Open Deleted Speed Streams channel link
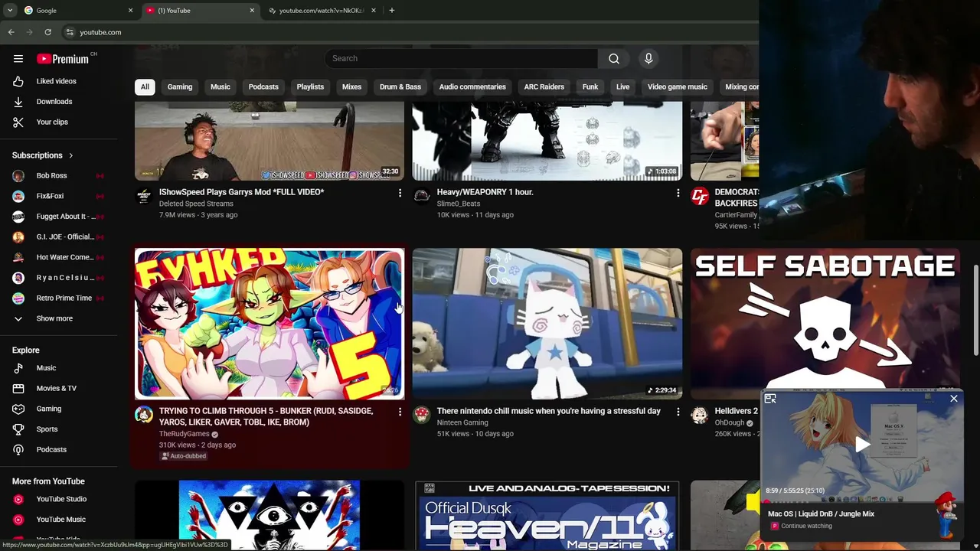Viewport: 980px width, 551px height. click(196, 204)
